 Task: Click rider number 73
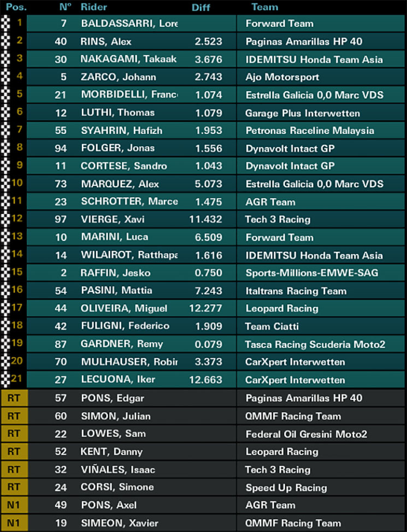tap(61, 184)
